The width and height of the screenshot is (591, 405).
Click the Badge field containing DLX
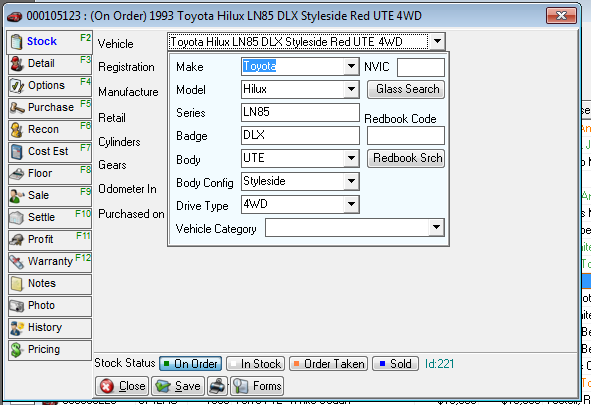(x=300, y=136)
